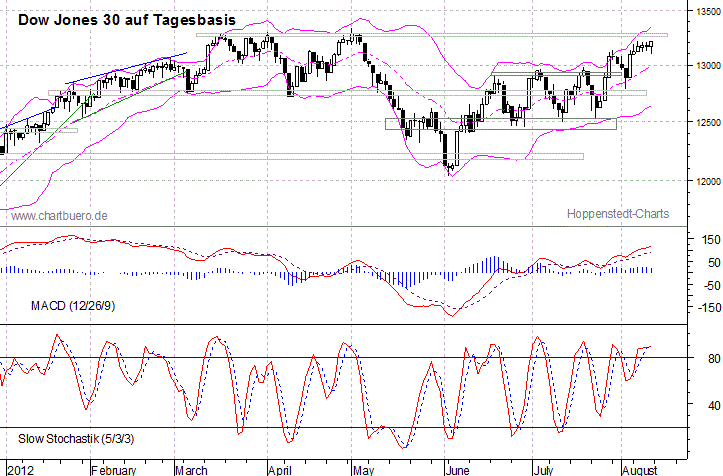Click the 12500 price axis label
Image resolution: width=723 pixels, height=476 pixels.
[x=709, y=122]
